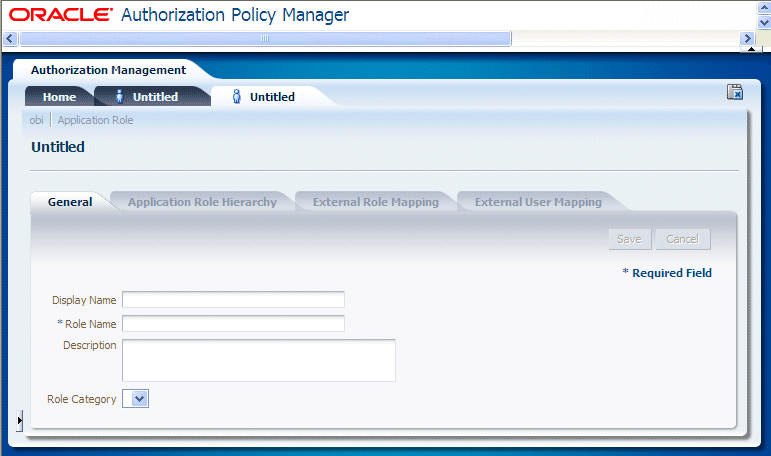771x456 pixels.
Task: Click the vertical scrollbar up arrow
Action: pos(764,7)
